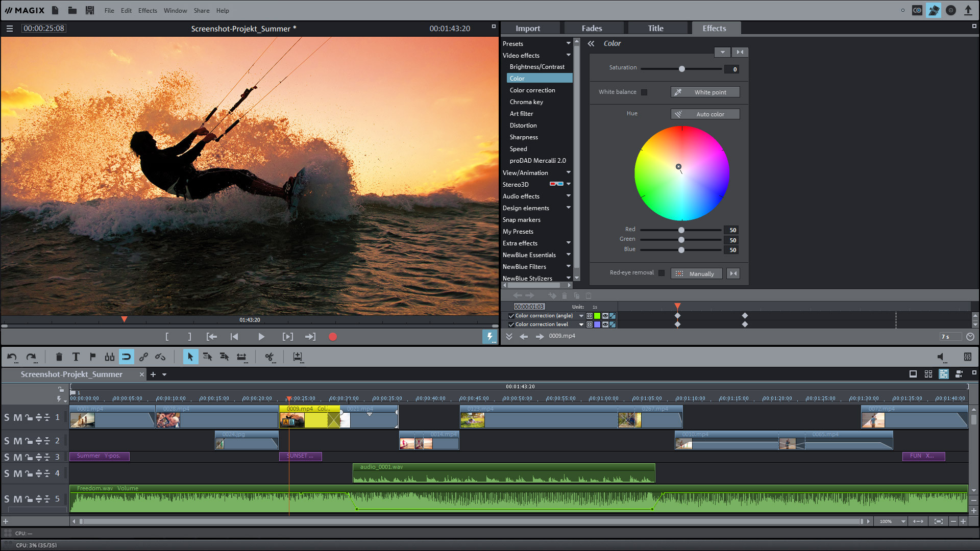This screenshot has width=980, height=551.
Task: Select the mouse pointer tool
Action: pos(190,357)
